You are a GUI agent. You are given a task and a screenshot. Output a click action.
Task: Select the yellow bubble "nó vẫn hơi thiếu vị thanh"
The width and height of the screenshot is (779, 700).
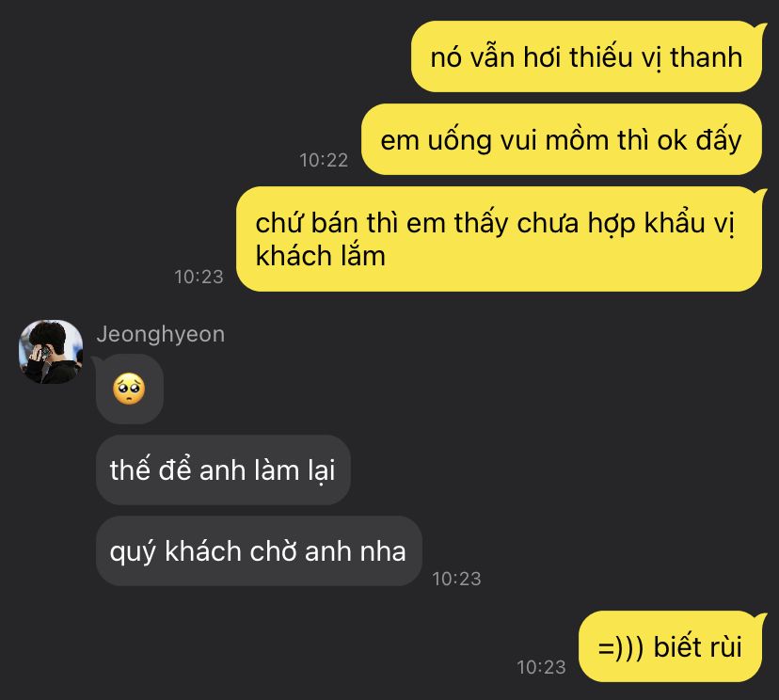(x=587, y=56)
